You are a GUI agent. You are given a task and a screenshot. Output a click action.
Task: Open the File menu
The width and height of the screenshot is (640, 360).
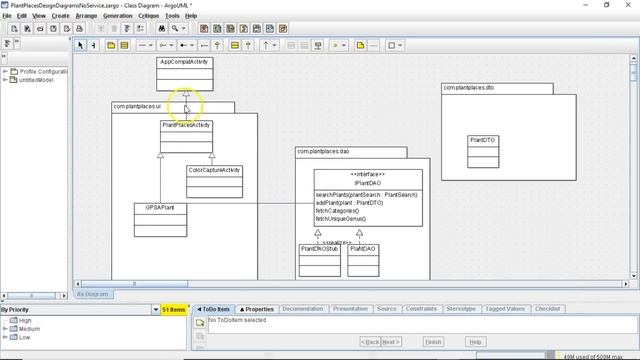7,16
